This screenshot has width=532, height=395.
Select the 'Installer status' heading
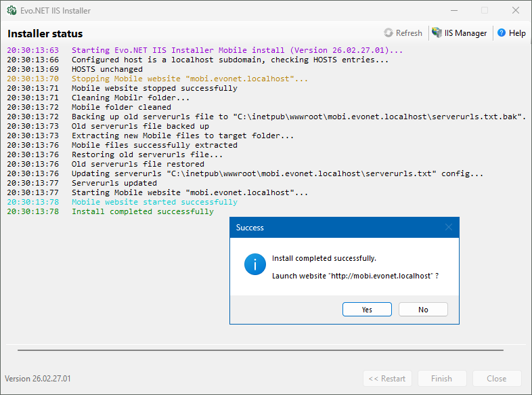(45, 34)
